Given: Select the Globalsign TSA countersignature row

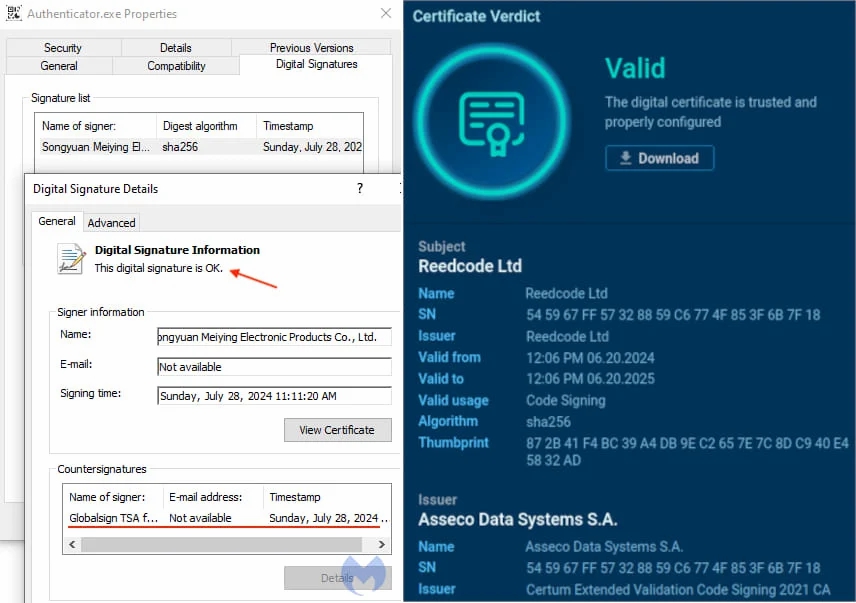Looking at the screenshot, I should (x=227, y=518).
